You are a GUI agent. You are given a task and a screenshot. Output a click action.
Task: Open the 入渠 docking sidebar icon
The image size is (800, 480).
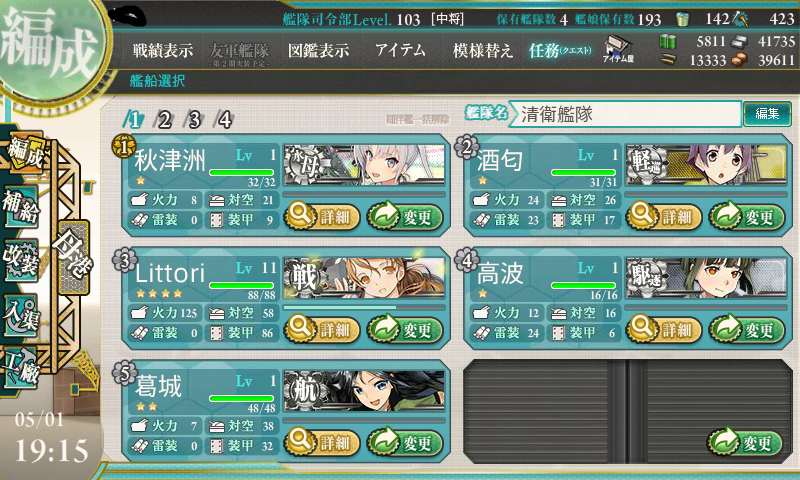(21, 315)
